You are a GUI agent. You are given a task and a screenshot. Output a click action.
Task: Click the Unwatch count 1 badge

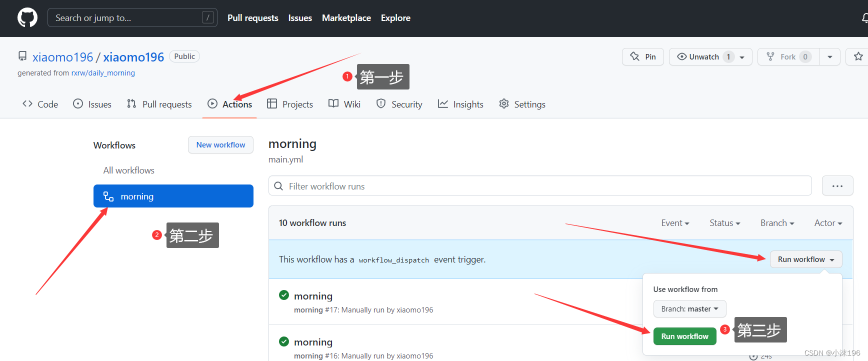pos(728,56)
